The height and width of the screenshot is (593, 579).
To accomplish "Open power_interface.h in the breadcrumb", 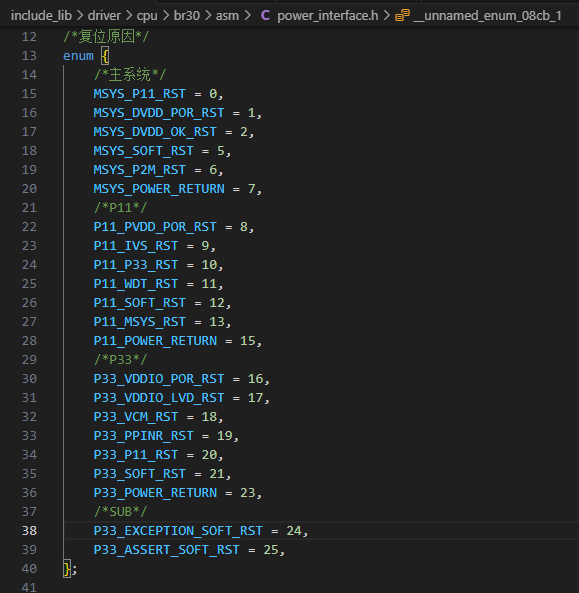I will coord(328,16).
